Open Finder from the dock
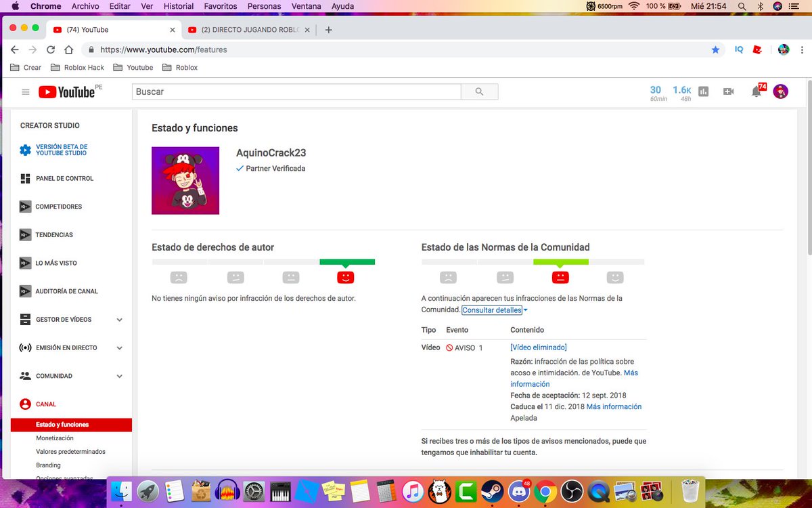 122,491
